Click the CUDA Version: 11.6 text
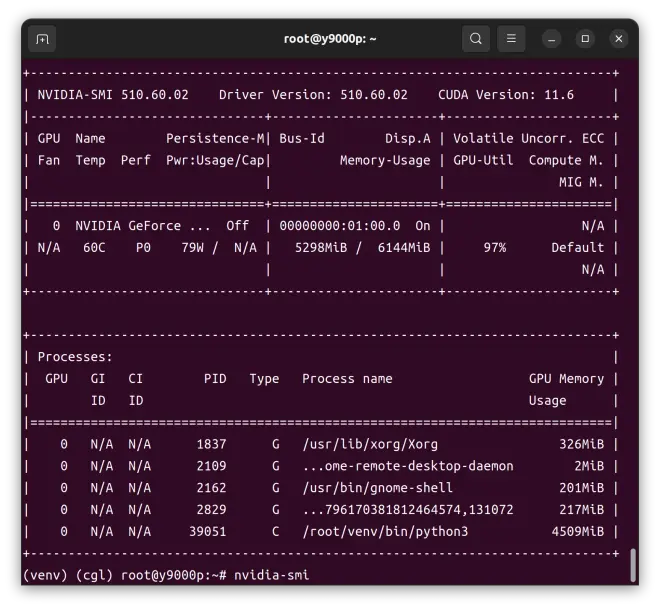This screenshot has height=609, width=660. (506, 95)
